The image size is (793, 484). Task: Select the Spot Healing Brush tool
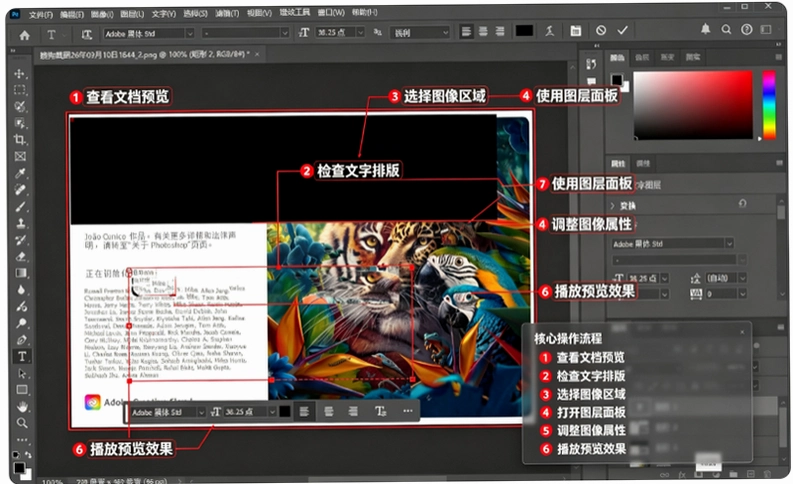tap(20, 190)
